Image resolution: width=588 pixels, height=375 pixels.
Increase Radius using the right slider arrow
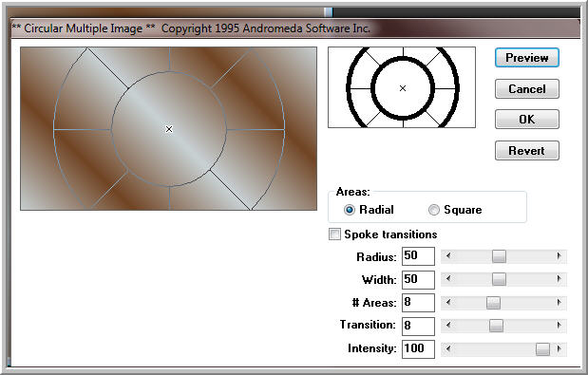tap(560, 256)
